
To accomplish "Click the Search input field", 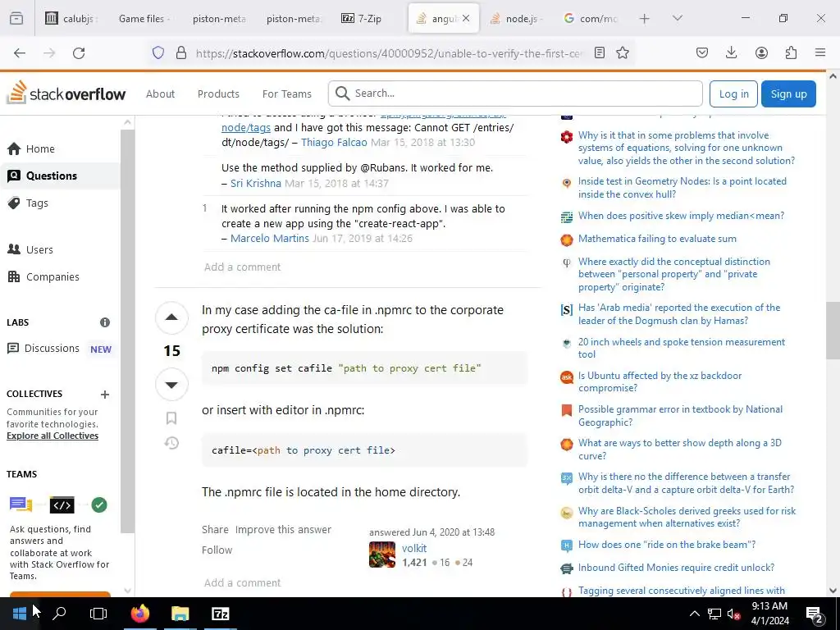I will coord(515,94).
